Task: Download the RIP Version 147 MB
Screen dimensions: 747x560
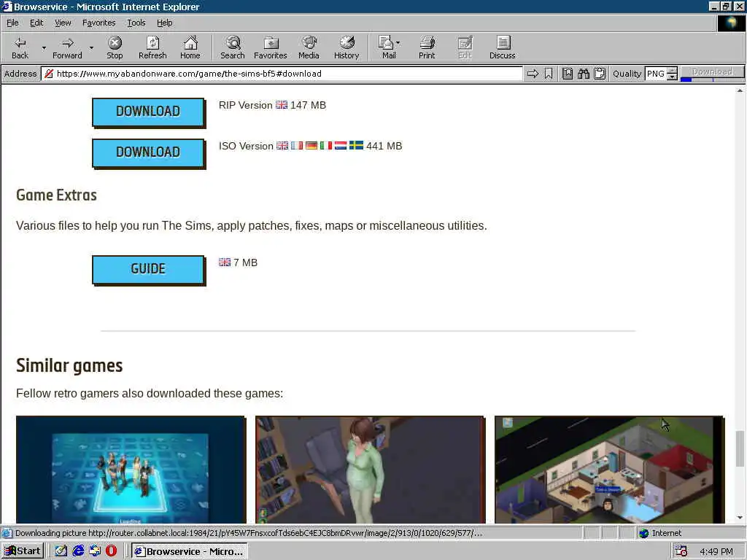Action: tap(148, 112)
